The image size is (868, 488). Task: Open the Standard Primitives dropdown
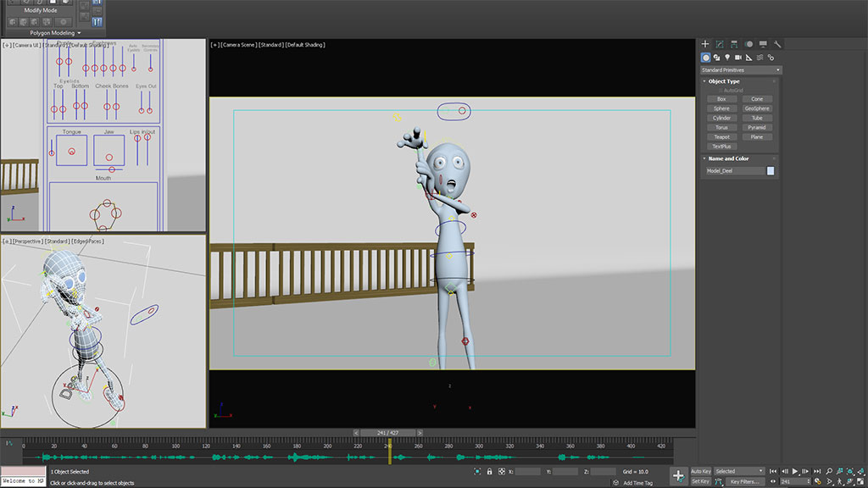pyautogui.click(x=741, y=69)
